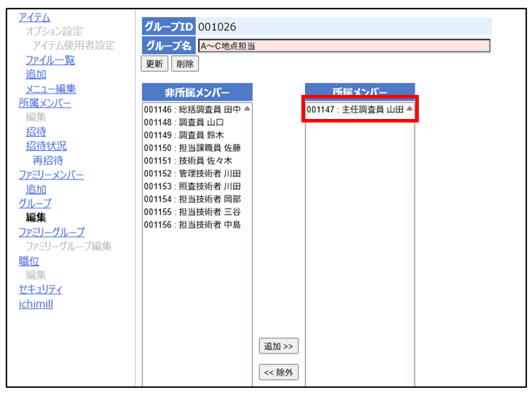The height and width of the screenshot is (395, 532).
Task: Click the 更新 button
Action: click(x=153, y=64)
